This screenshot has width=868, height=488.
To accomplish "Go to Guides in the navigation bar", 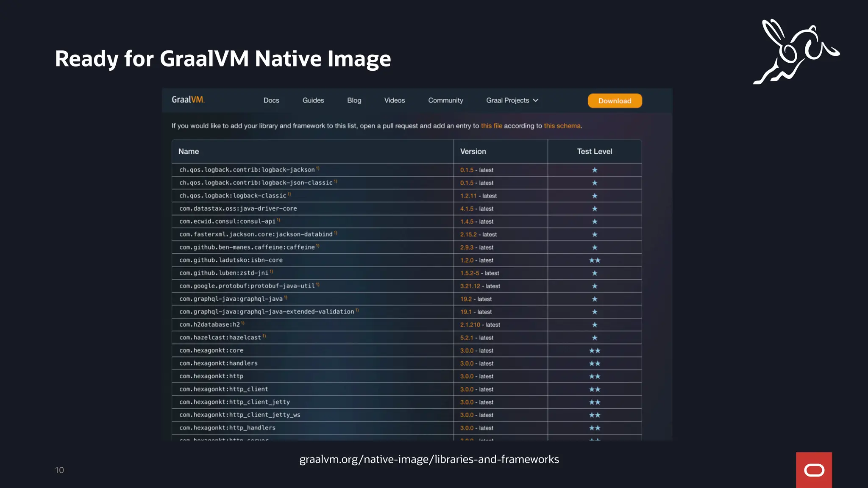I will pos(313,100).
